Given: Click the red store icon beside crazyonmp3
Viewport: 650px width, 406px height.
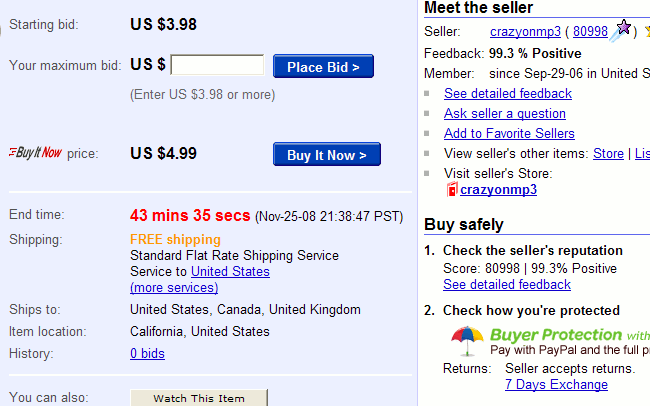Looking at the screenshot, I should pyautogui.click(x=452, y=189).
